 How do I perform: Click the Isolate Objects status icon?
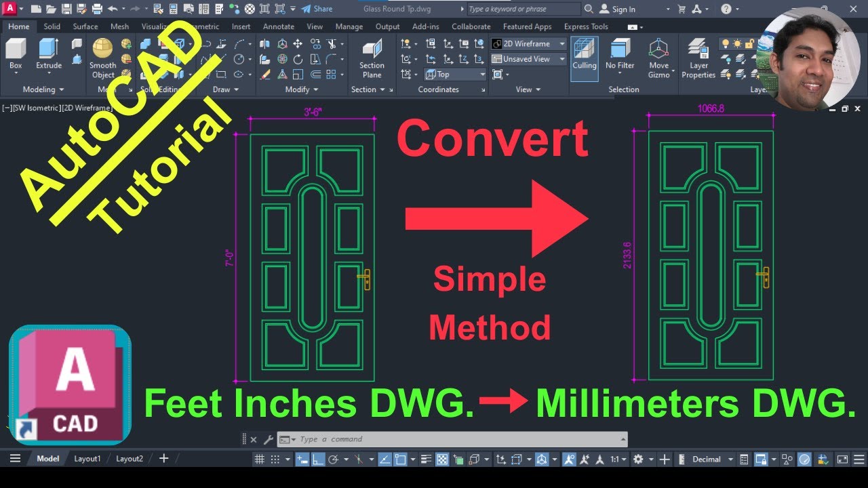click(x=787, y=459)
